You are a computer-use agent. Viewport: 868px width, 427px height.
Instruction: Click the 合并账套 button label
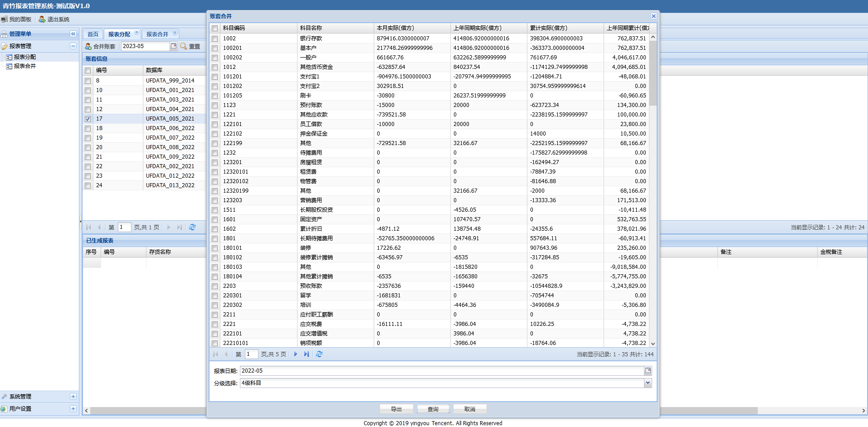pyautogui.click(x=104, y=46)
